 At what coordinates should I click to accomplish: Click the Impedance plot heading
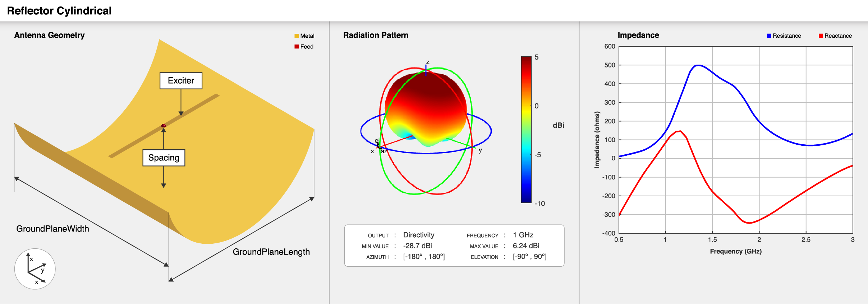(x=638, y=35)
